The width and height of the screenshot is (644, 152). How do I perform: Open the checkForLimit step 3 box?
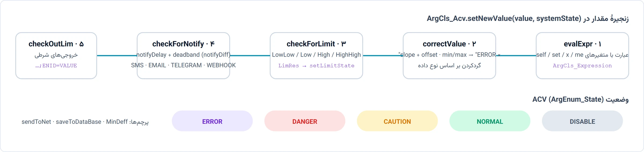316,56
